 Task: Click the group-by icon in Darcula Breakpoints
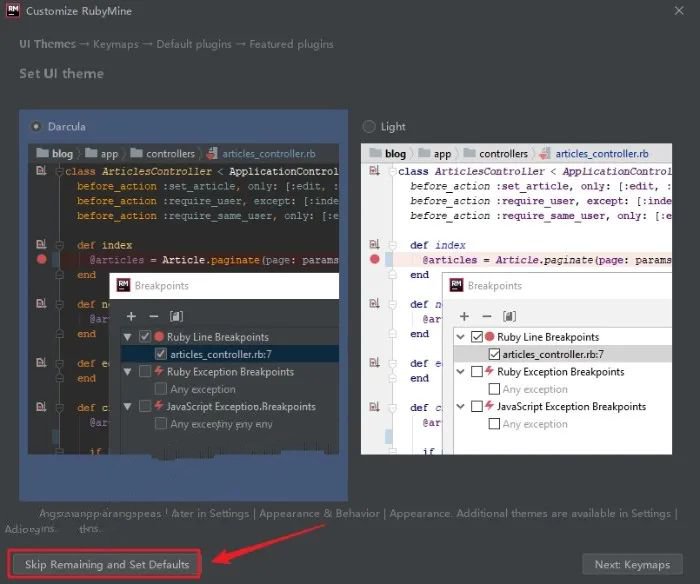(176, 317)
